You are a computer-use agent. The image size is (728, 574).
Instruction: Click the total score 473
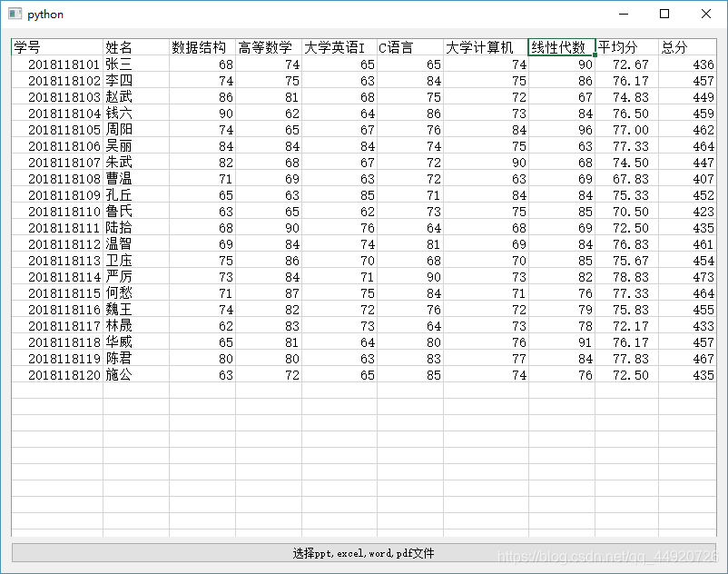click(688, 276)
